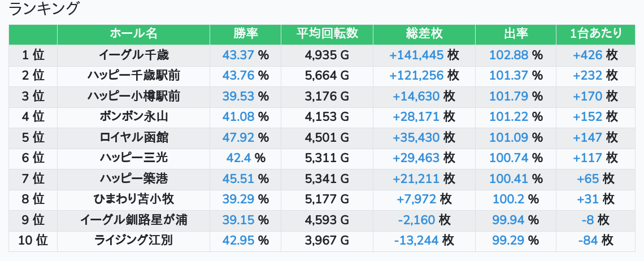Open ハッピー小樽駅前 in the ranking

point(133,97)
